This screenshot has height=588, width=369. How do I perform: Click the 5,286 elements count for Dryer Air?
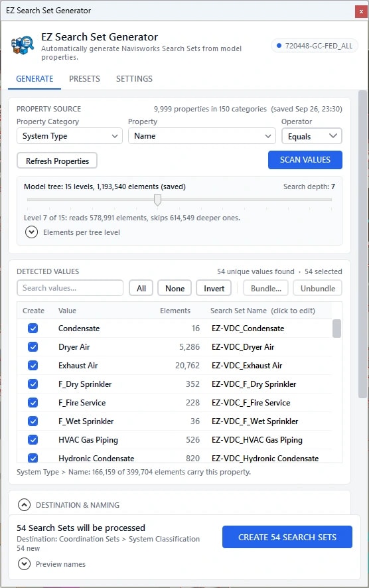(x=189, y=347)
